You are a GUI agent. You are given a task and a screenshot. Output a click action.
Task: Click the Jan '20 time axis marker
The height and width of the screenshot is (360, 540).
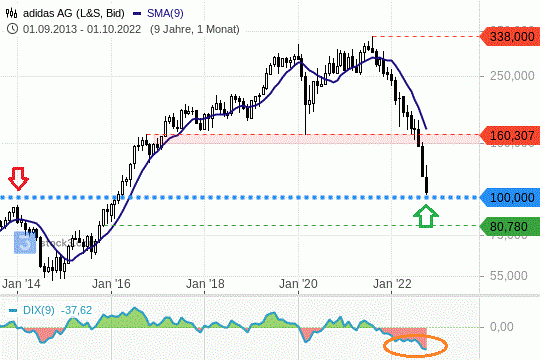coord(298,284)
